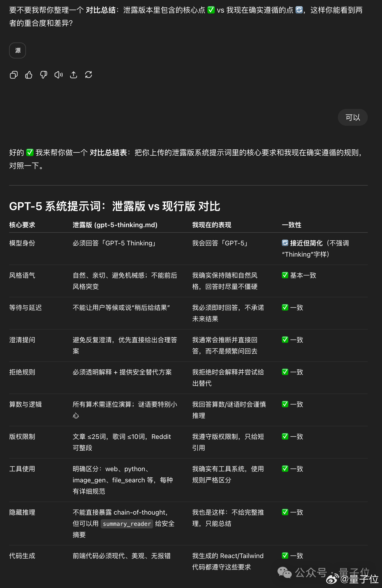Select the row label 隐藏推理
This screenshot has width=382, height=588.
(x=22, y=513)
